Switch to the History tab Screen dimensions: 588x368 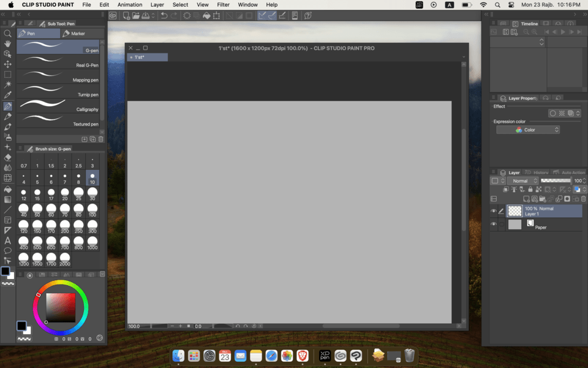coord(537,172)
